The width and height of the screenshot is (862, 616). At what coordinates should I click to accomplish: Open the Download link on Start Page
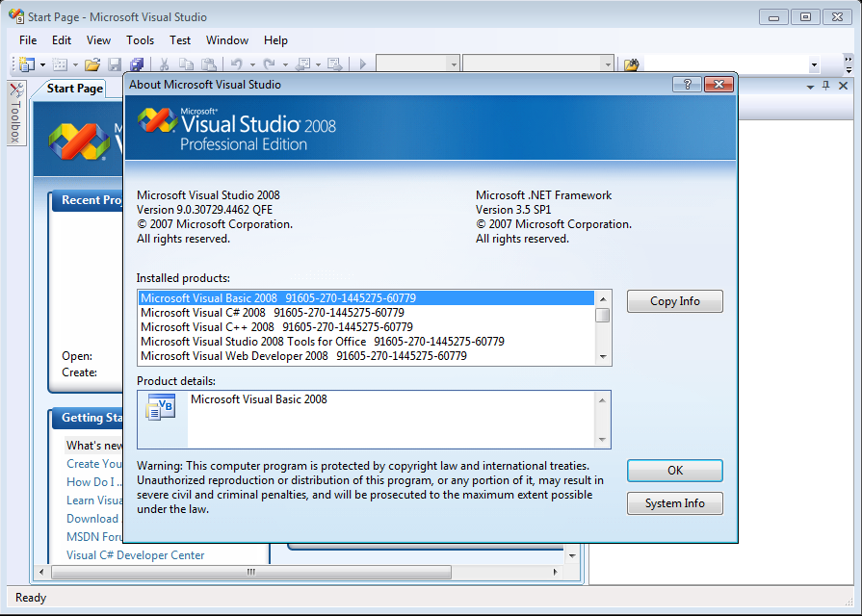[92, 519]
